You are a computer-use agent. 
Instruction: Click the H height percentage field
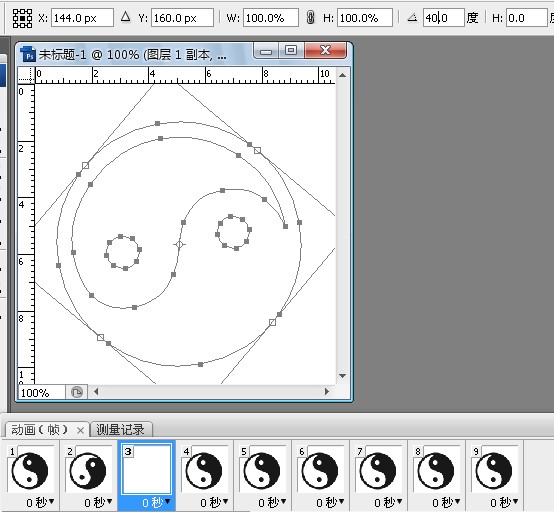[365, 18]
